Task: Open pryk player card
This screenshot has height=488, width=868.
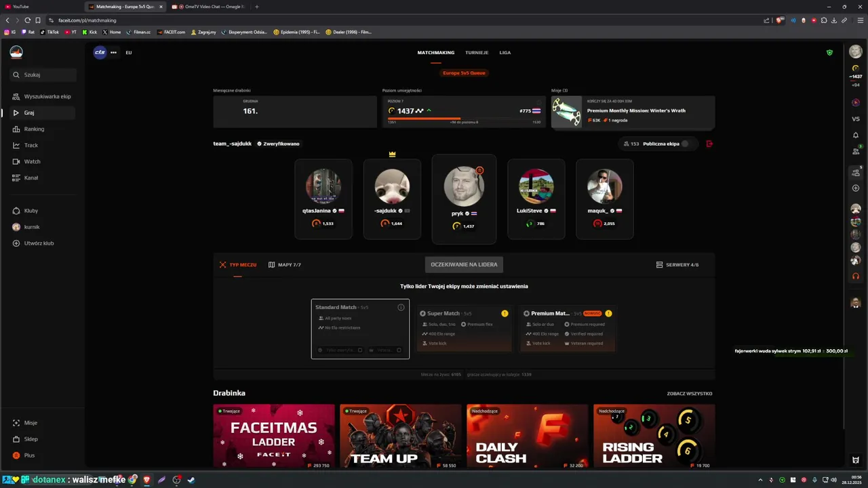Action: [464, 199]
